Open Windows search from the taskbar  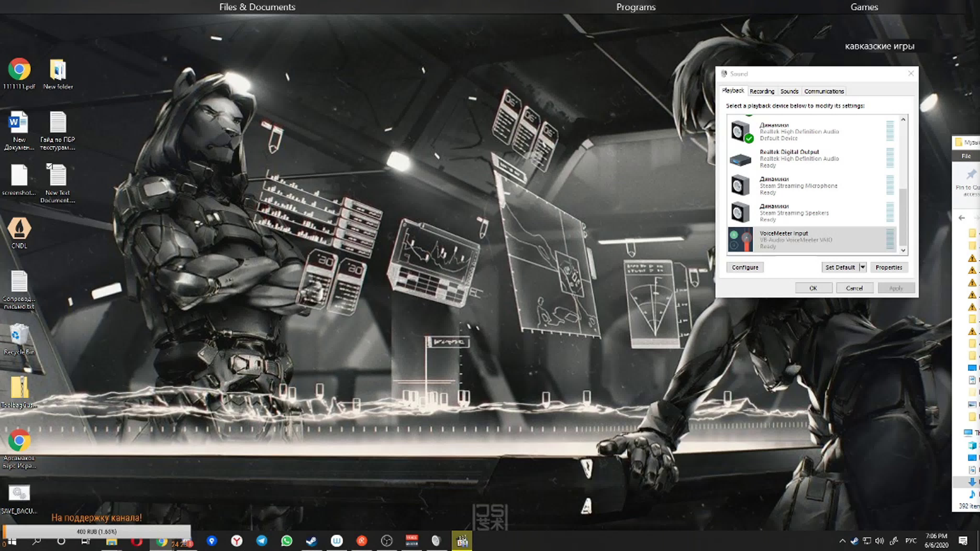(37, 541)
